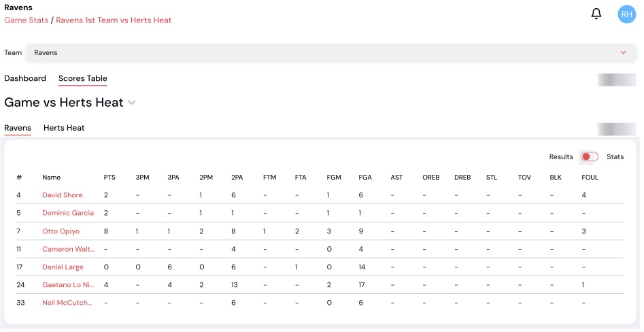The height and width of the screenshot is (332, 644).
Task: Open Dominic Garcia's player link
Action: (66, 213)
